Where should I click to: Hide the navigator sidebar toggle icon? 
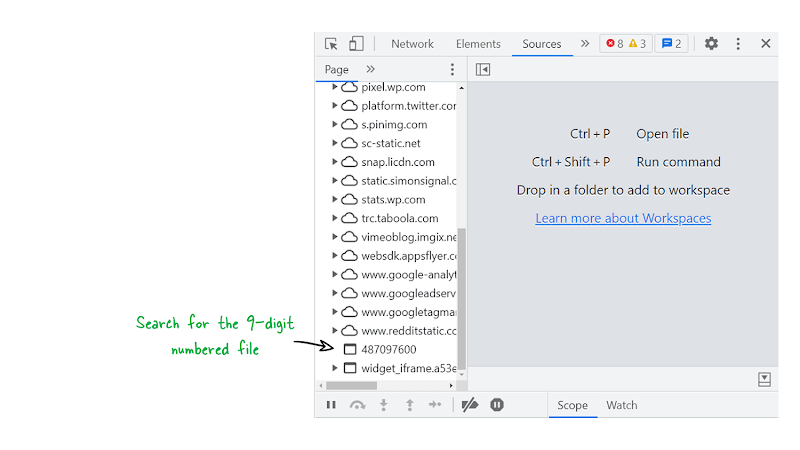click(483, 69)
